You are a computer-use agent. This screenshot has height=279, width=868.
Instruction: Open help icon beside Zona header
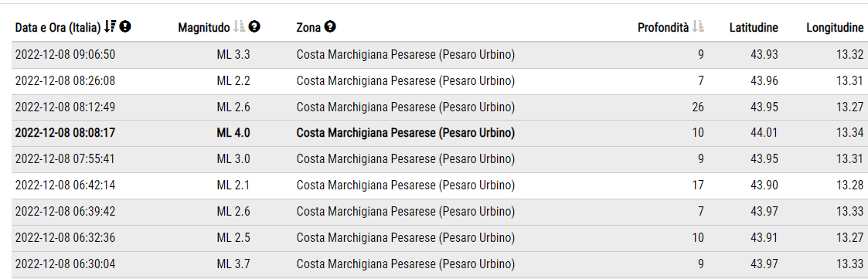tap(330, 26)
